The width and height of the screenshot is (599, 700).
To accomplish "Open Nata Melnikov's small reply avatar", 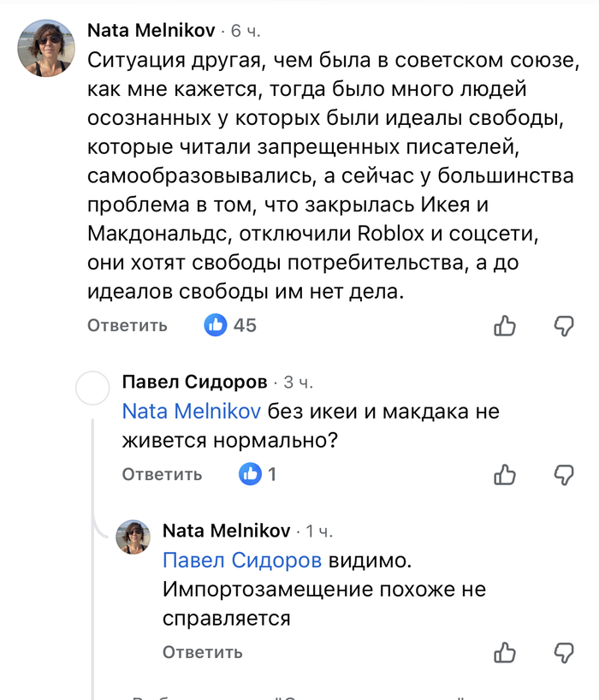I will click(133, 537).
